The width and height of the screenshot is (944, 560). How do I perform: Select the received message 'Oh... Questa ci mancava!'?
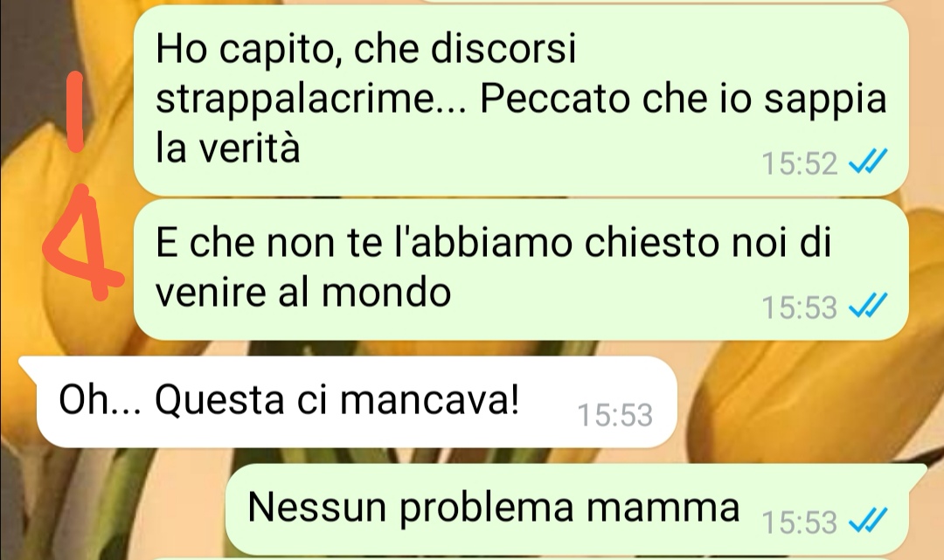[x=349, y=401]
